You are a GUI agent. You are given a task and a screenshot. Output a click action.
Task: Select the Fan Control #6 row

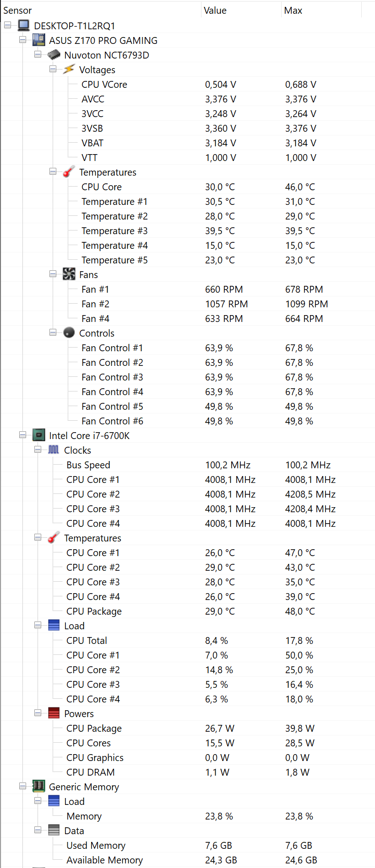[x=188, y=421]
